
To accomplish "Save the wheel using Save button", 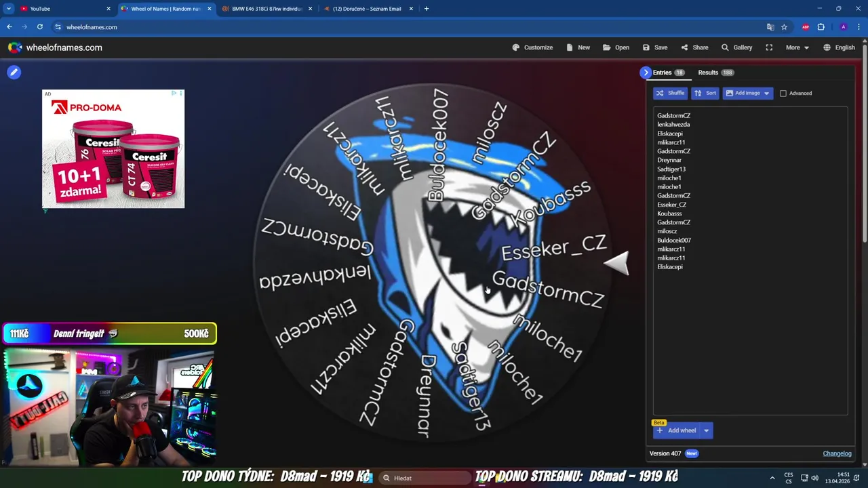I will pos(655,47).
